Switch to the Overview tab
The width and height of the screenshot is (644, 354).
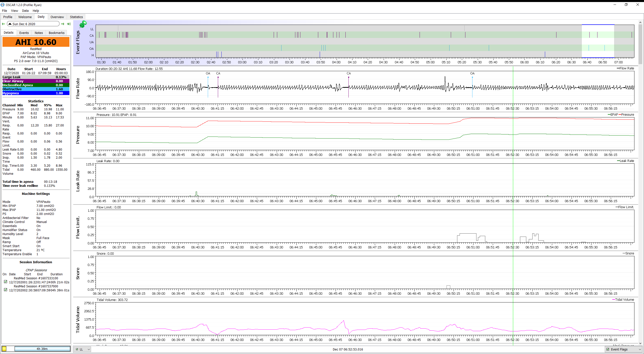tap(57, 17)
